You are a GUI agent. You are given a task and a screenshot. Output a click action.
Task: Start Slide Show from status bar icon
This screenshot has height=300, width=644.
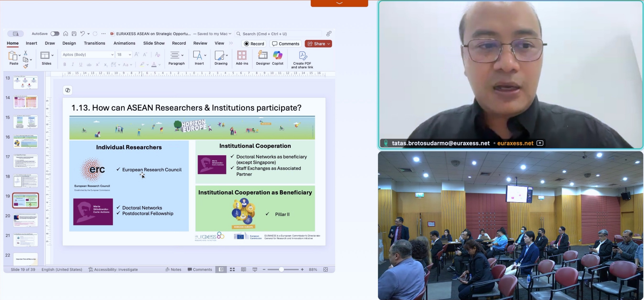pos(255,269)
